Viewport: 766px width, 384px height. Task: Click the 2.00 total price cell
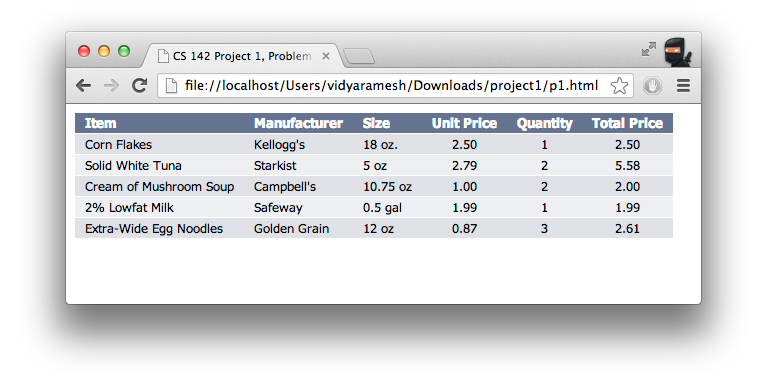click(x=627, y=187)
